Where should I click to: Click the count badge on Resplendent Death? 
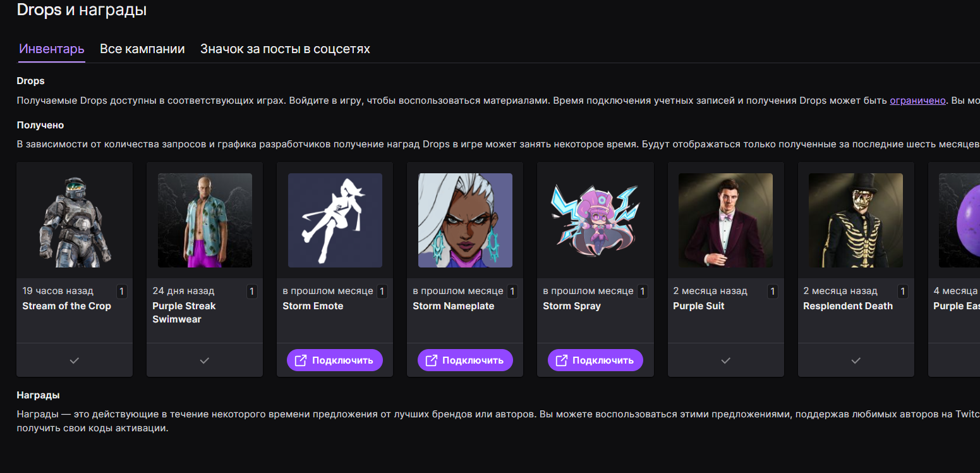[x=903, y=292]
